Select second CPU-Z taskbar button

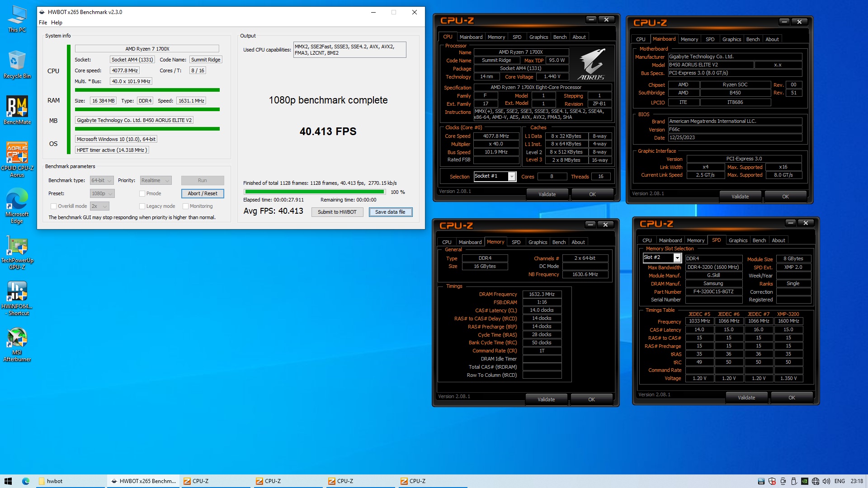click(x=288, y=481)
